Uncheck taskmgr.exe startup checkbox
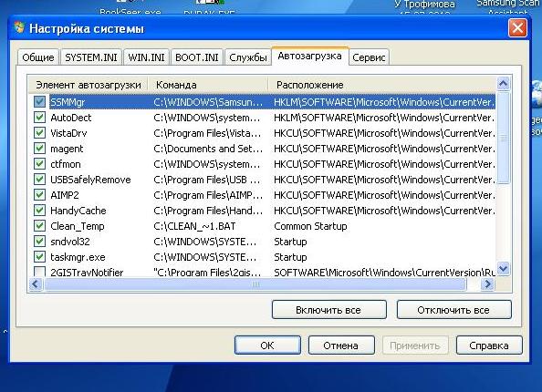Image resolution: width=542 pixels, height=392 pixels. click(x=39, y=256)
